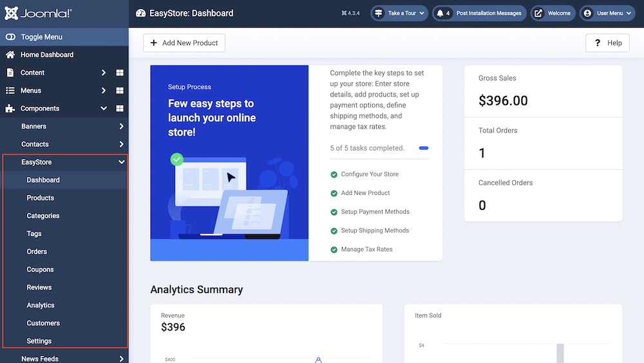
Task: Click the Welcome external link icon
Action: point(538,13)
